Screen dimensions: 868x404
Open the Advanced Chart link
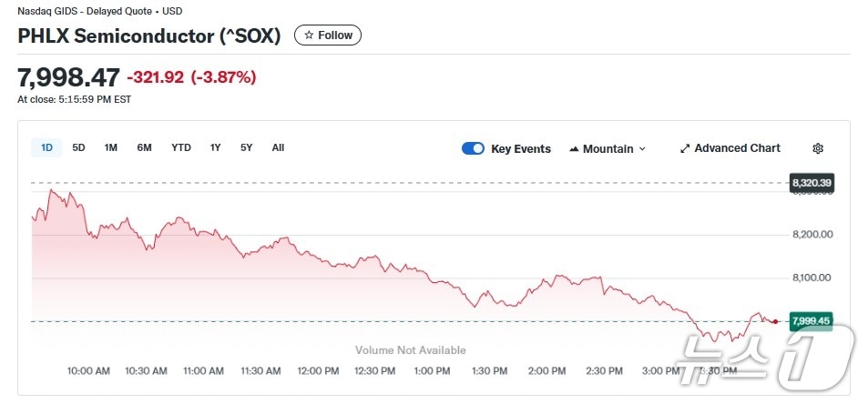737,148
